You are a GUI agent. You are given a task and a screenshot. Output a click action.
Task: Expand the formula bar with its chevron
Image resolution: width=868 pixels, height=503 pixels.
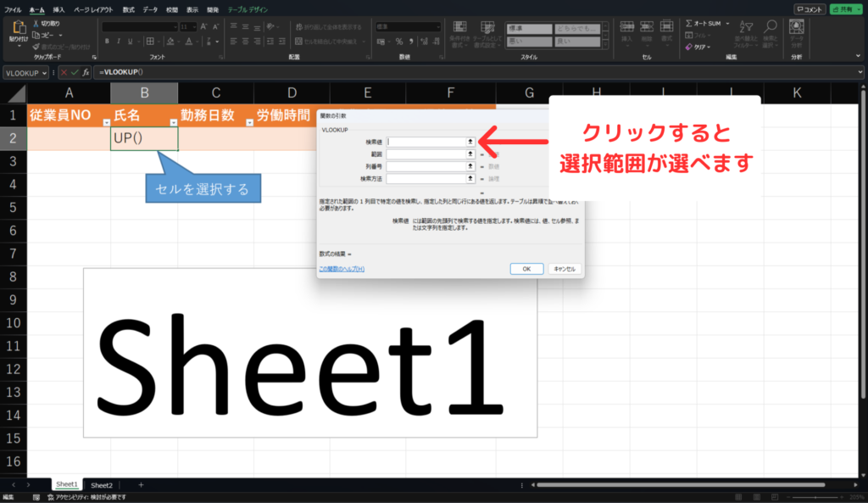[x=860, y=72]
